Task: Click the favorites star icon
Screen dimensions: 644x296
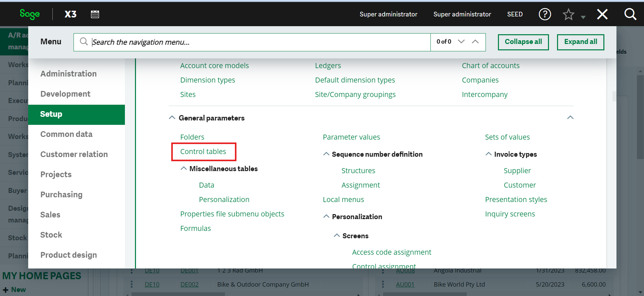Action: coord(568,14)
